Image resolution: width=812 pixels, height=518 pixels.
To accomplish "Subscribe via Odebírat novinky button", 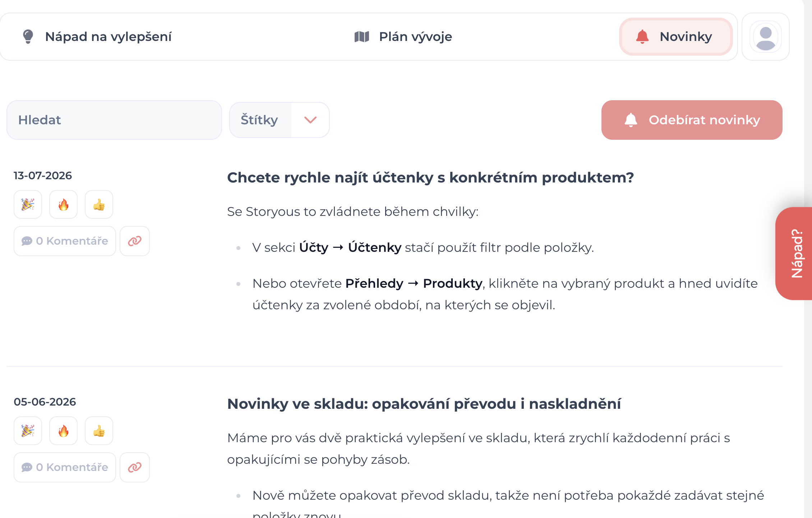I will pos(692,120).
